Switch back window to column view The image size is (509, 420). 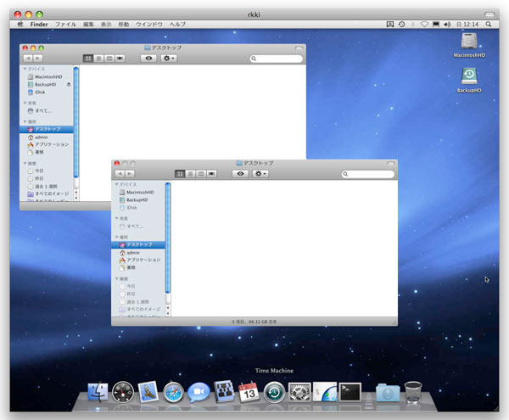[109, 59]
